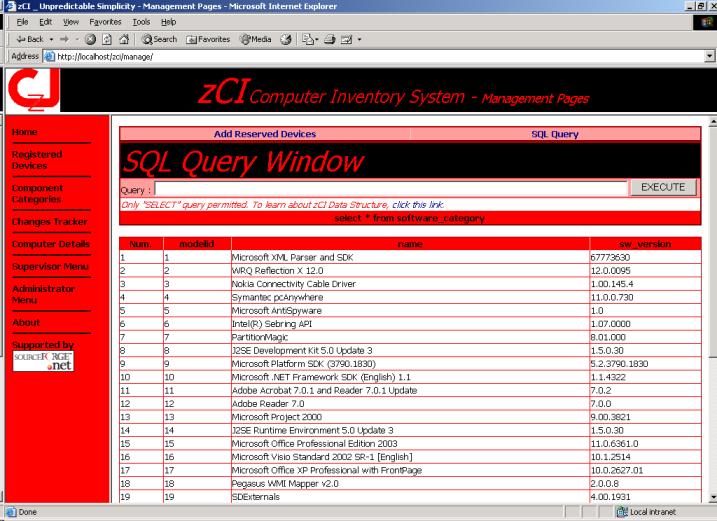Open Changes Tracker in the sidebar
Viewport: 717px width, 521px height.
[50, 222]
